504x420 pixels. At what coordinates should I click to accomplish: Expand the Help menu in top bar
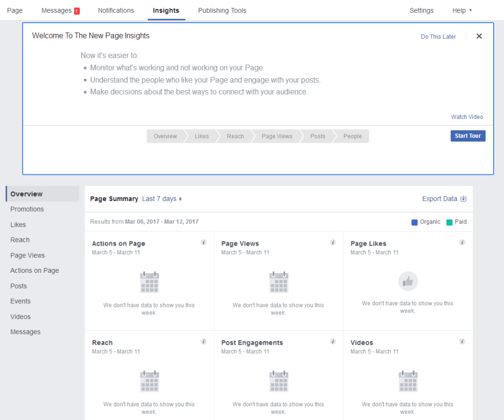click(x=462, y=10)
